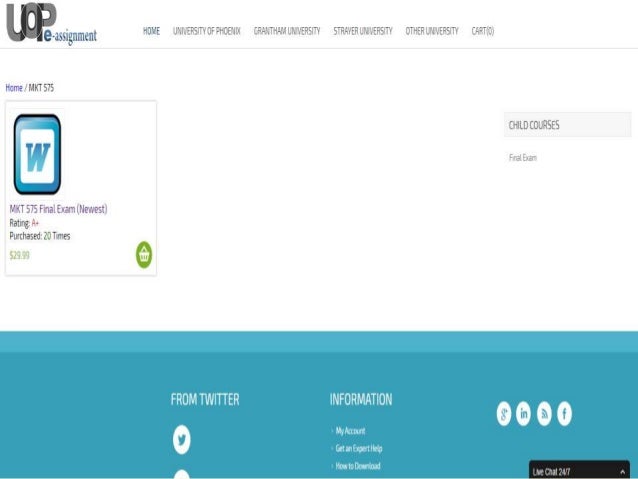The width and height of the screenshot is (638, 479).
Task: Open the Twitter bird icon
Action: coord(181,440)
